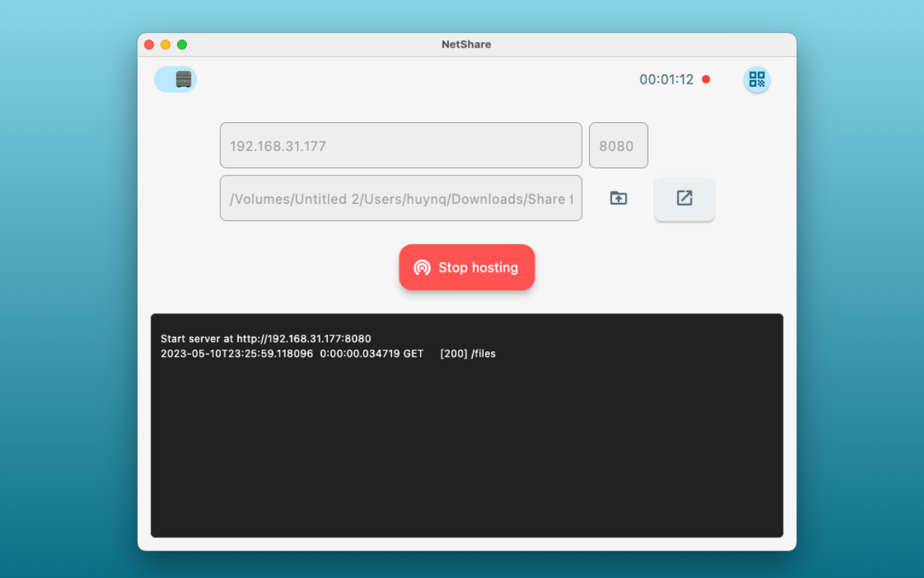Viewport: 924px width, 578px height.
Task: Click the NetShare window title
Action: (466, 44)
